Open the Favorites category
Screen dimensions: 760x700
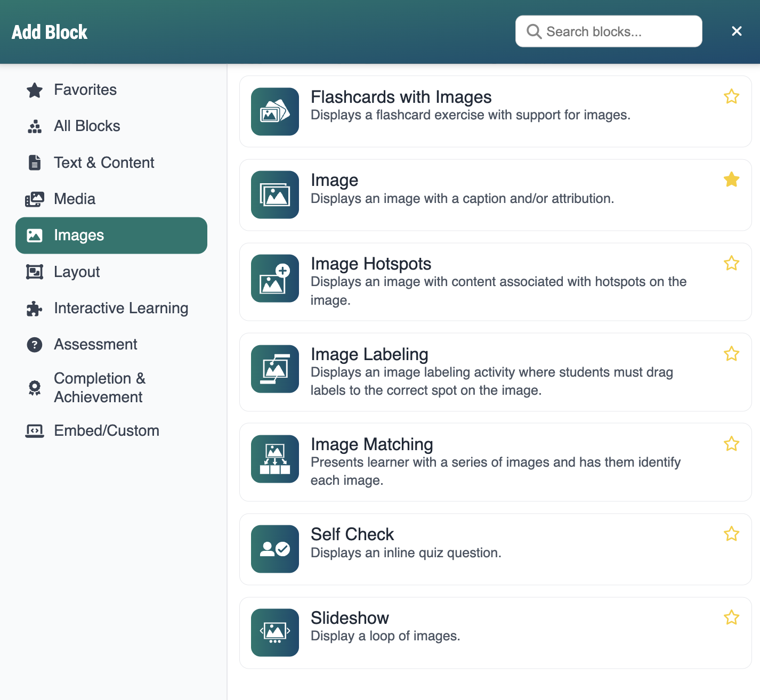[x=111, y=90]
